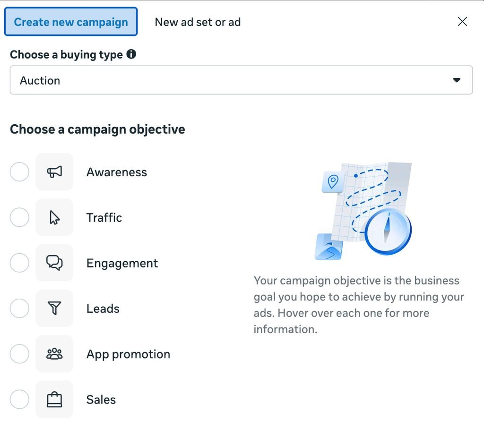Click the Choose a campaign objective heading
Viewport: 484px width, 448px height.
pos(97,129)
